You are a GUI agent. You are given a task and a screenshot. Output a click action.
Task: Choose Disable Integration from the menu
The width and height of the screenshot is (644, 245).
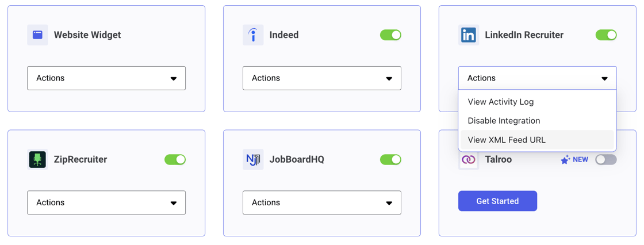click(x=504, y=121)
